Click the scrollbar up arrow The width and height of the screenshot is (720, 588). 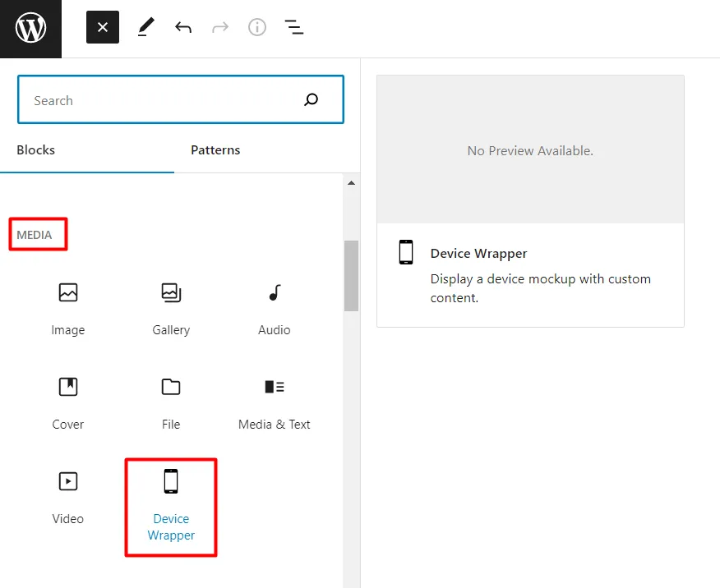(x=351, y=183)
